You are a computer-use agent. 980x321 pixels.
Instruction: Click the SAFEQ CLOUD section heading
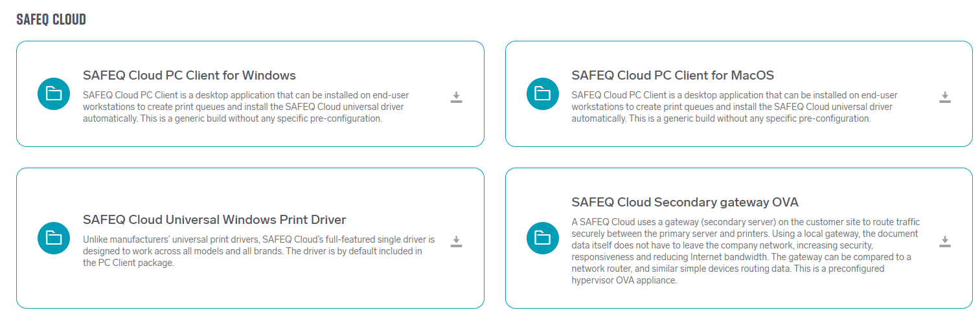point(51,19)
